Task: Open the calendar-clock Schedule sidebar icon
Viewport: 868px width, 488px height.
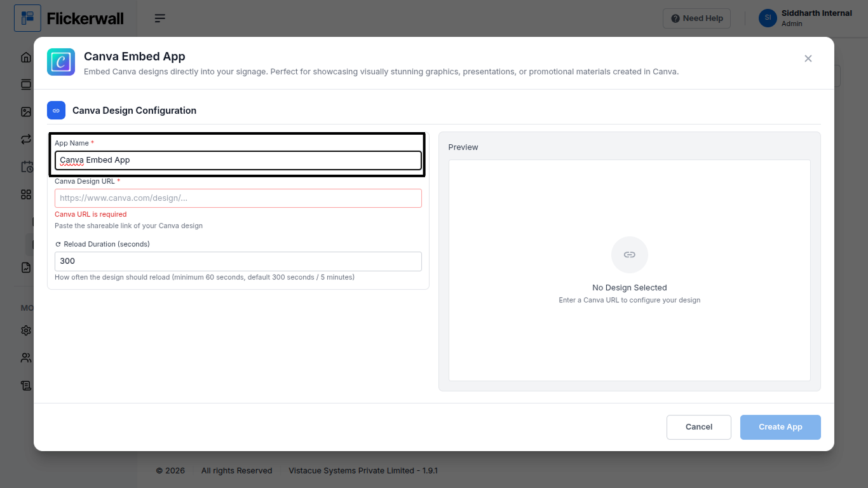Action: pos(27,166)
